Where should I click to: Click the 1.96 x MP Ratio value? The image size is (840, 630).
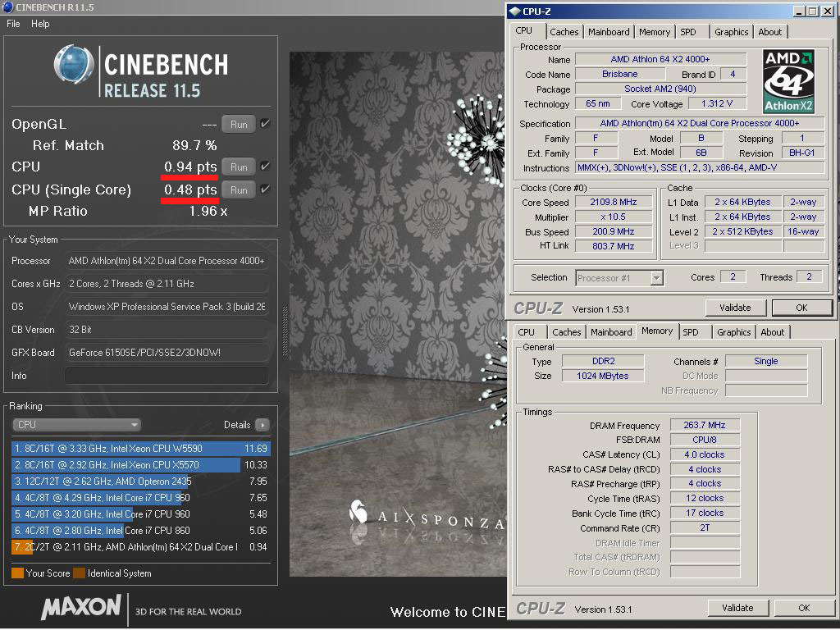click(x=208, y=211)
